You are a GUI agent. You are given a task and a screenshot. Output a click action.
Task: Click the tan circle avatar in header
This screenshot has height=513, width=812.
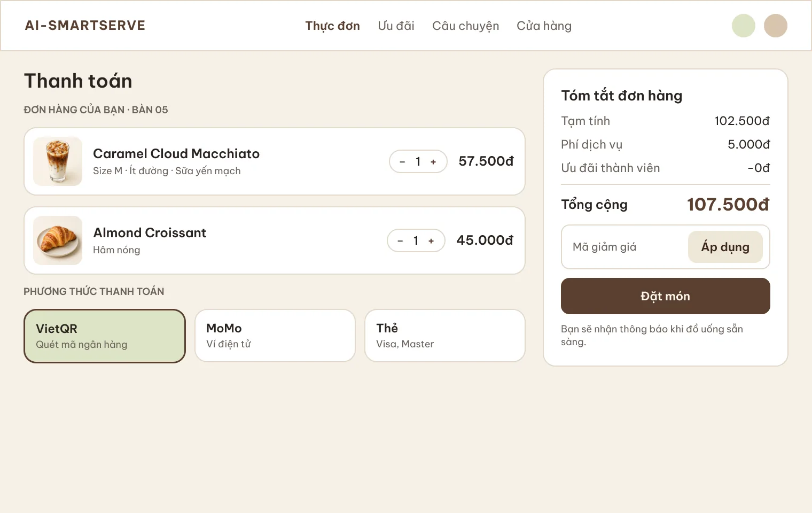776,26
